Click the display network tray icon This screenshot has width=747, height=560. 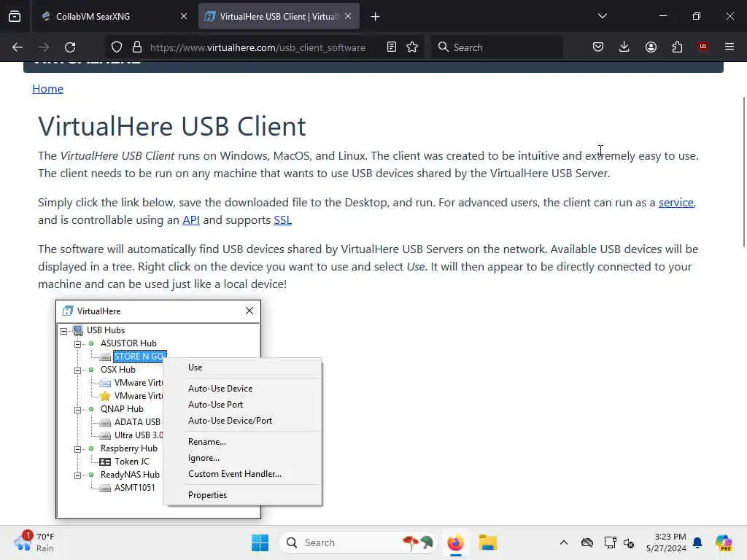(610, 542)
